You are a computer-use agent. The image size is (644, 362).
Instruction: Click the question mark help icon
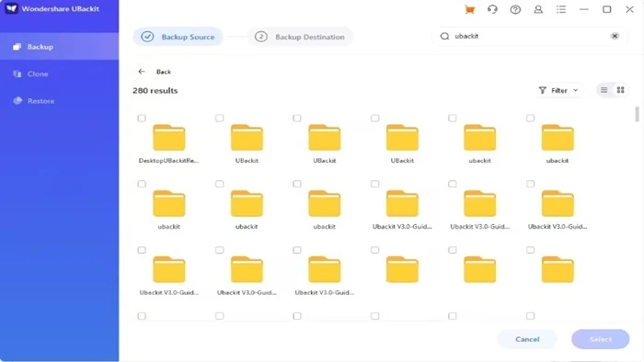515,9
